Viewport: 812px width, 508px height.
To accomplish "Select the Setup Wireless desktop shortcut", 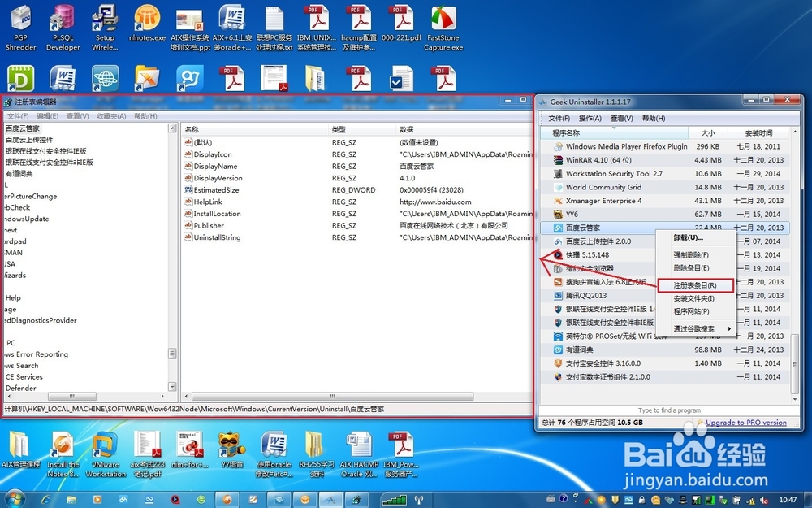I will (x=105, y=28).
